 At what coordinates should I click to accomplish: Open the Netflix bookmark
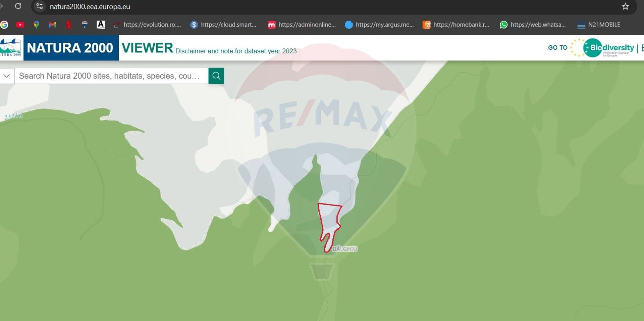pos(68,25)
